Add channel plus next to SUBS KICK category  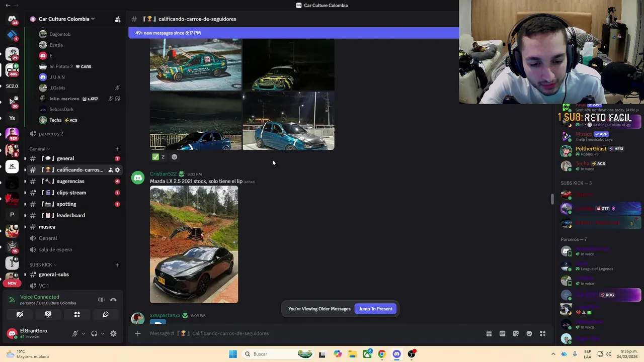[x=117, y=264]
